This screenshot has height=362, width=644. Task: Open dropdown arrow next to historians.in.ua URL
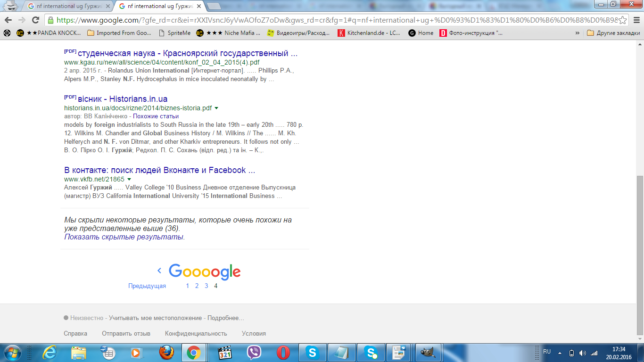216,108
